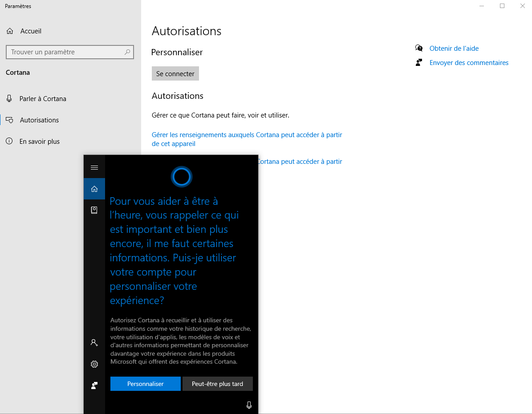Focus the Trouver un paramètre search field
Image resolution: width=532 pixels, height=414 pixels.
(x=65, y=52)
